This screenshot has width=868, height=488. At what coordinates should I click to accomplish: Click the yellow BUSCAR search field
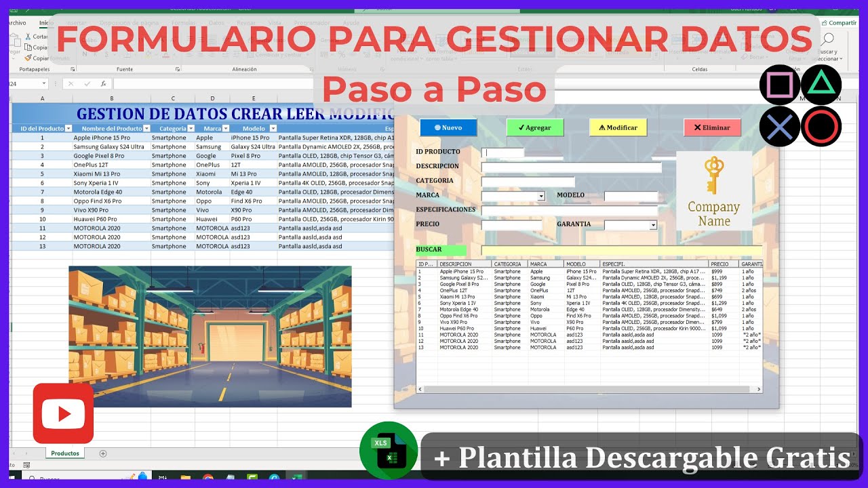click(622, 250)
